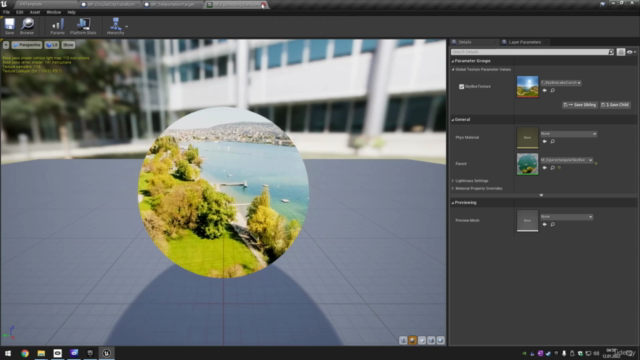Reset Parent to default yellow arrow
Image resolution: width=640 pixels, height=360 pixels.
596,163
